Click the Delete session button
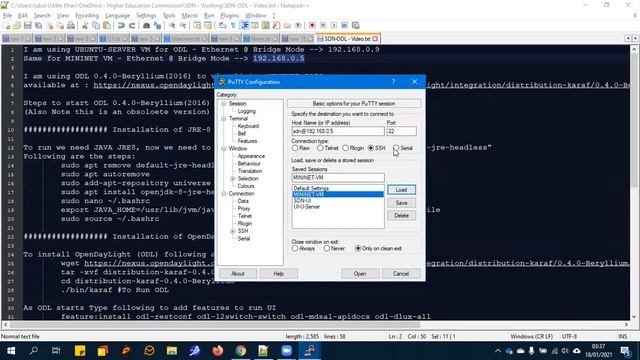The width and height of the screenshot is (640, 360). click(401, 216)
